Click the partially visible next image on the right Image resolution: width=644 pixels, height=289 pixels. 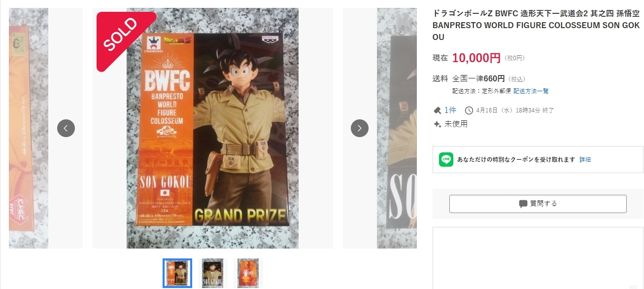[x=397, y=128]
